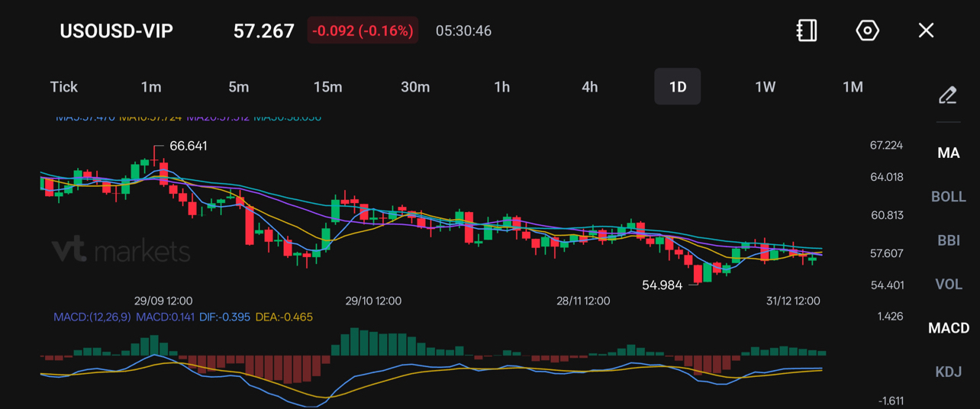Toggle the MA indicator overlay
The height and width of the screenshot is (409, 980).
pyautogui.click(x=948, y=153)
